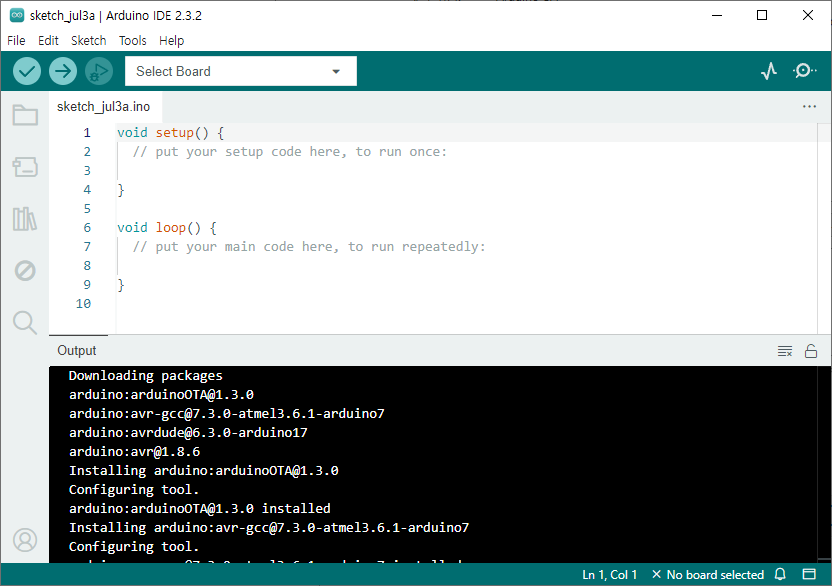Viewport: 832px width, 586px height.
Task: Open the Serial Plotter
Action: (x=769, y=71)
